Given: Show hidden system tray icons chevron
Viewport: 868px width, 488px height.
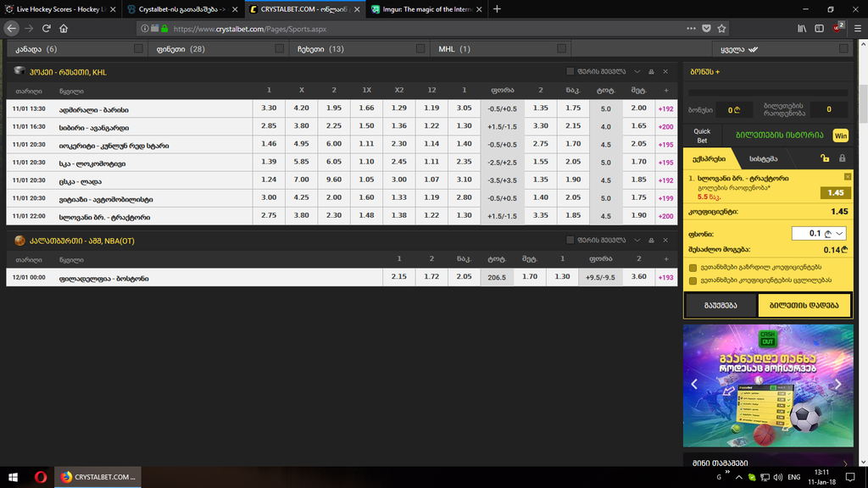Looking at the screenshot, I should coord(738,477).
